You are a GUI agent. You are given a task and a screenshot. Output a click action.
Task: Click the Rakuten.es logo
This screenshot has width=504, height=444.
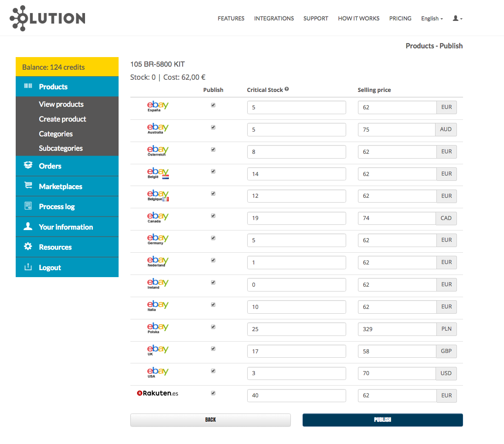[x=157, y=393]
